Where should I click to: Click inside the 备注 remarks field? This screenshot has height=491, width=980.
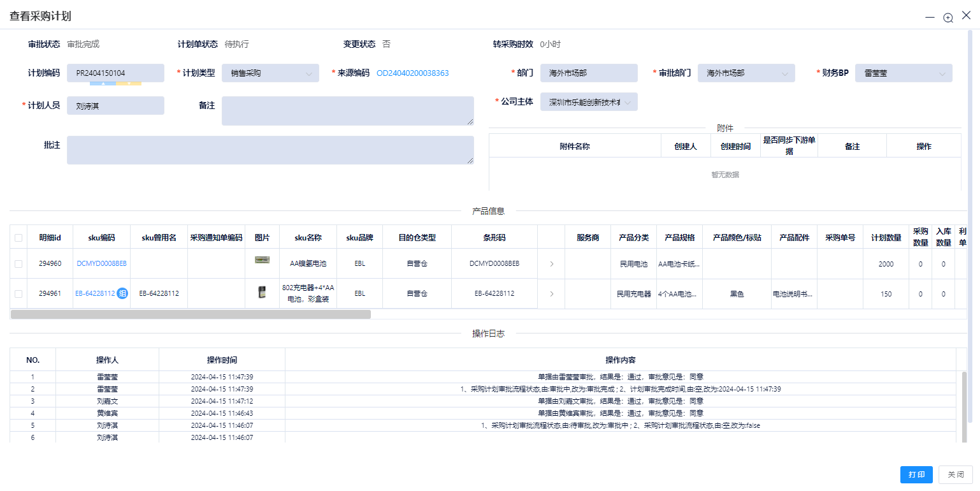tap(347, 110)
